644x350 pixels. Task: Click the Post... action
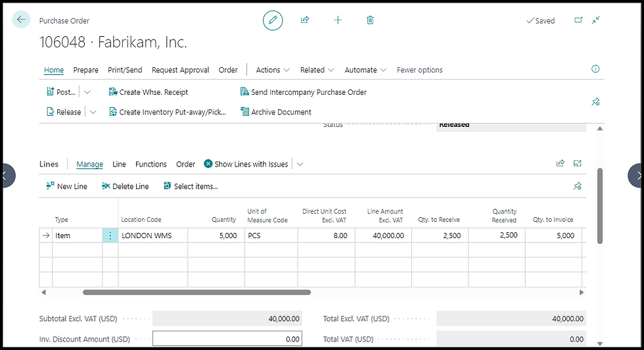tap(60, 91)
